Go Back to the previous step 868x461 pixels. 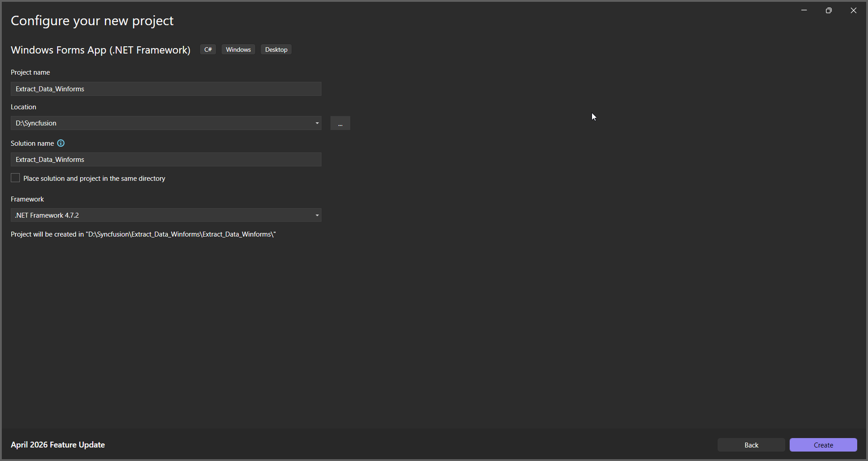tap(751, 445)
